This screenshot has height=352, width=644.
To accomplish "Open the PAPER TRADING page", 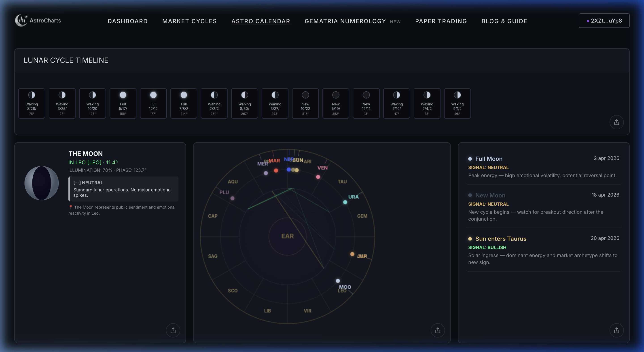I will click(441, 21).
